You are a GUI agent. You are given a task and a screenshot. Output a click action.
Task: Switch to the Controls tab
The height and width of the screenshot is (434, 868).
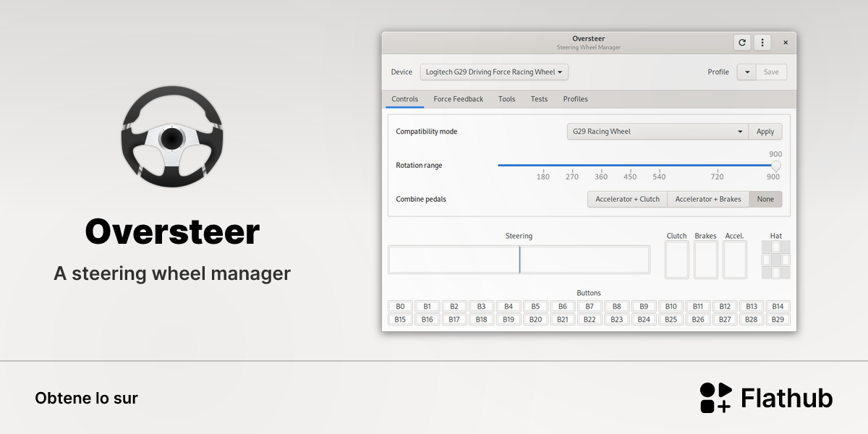(405, 99)
